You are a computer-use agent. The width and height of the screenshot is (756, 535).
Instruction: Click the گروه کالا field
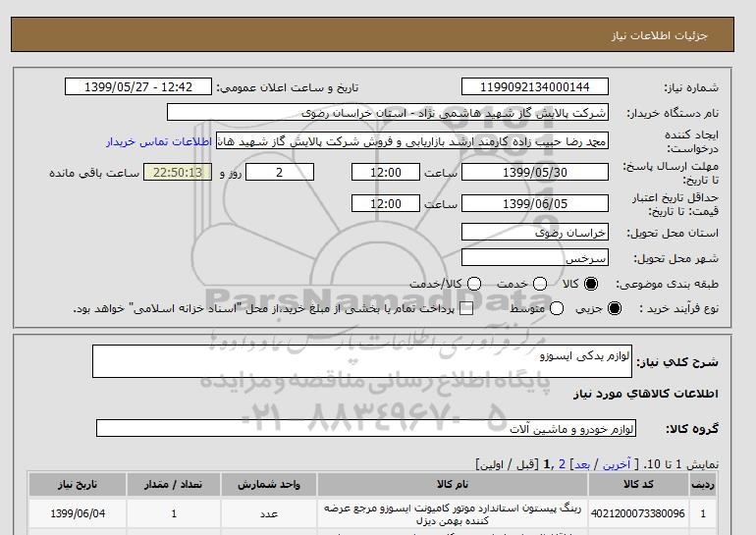click(x=366, y=428)
